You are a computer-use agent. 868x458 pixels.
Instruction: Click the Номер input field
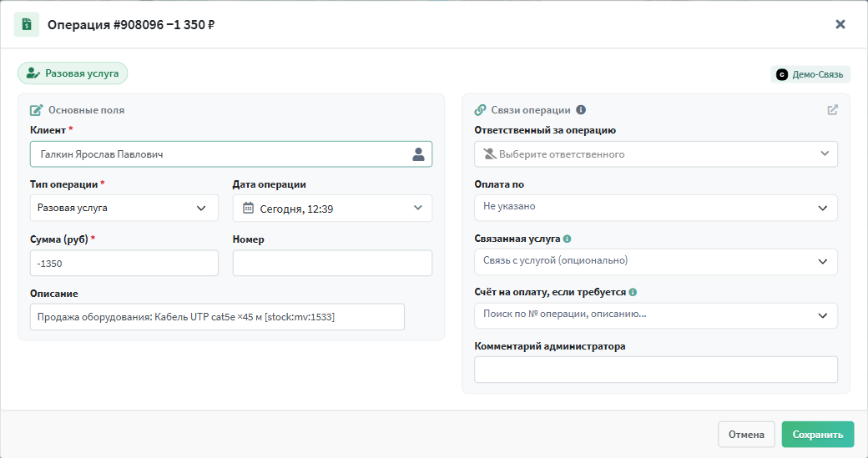(332, 264)
